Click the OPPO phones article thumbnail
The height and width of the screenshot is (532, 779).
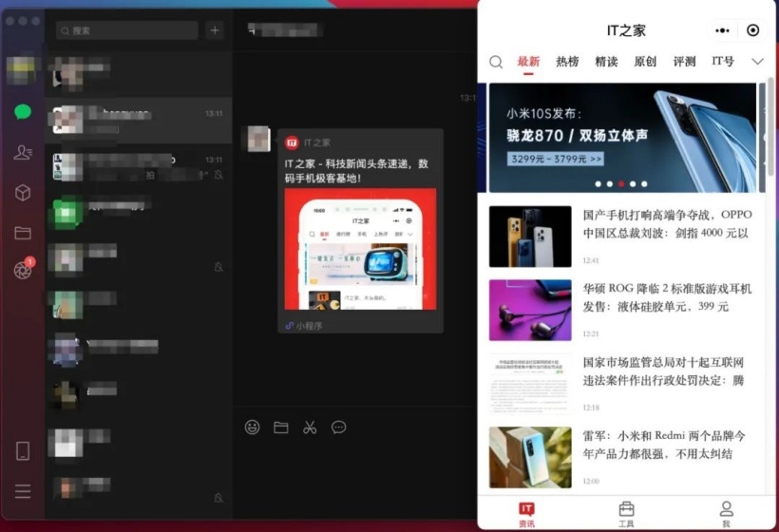pos(530,237)
